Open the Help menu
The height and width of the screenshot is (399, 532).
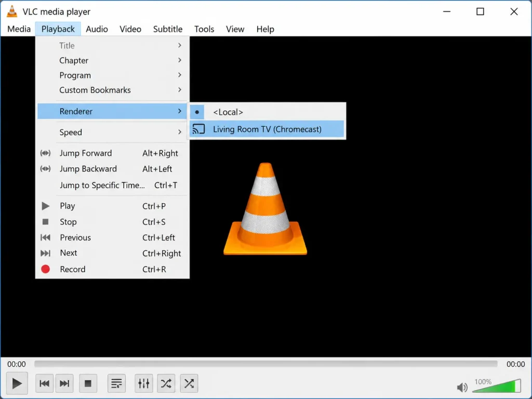[265, 29]
